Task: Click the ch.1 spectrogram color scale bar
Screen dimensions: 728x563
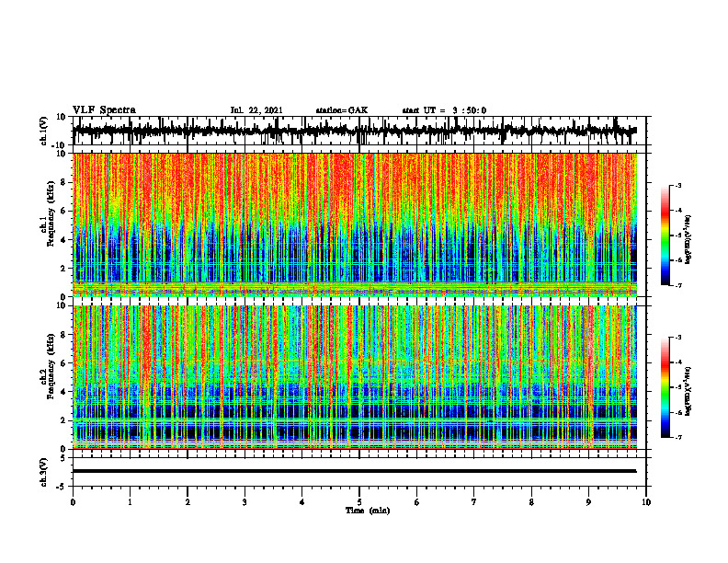Action: point(665,236)
